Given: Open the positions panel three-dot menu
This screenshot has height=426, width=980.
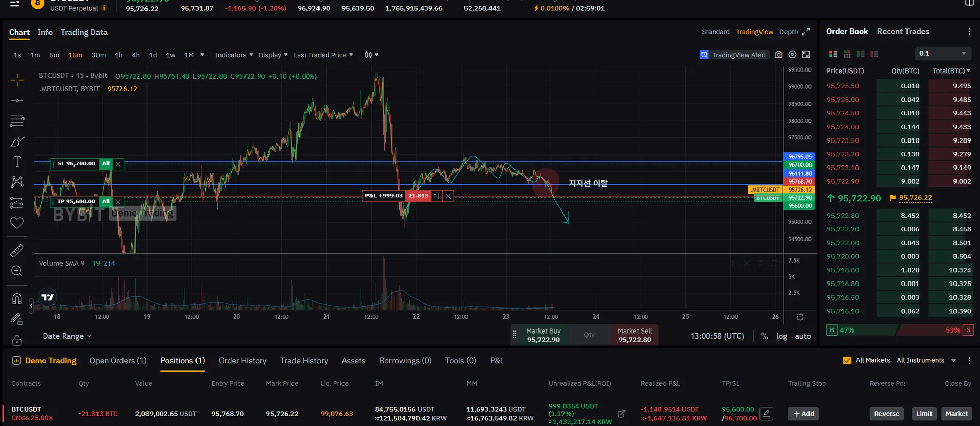Looking at the screenshot, I should (x=969, y=361).
